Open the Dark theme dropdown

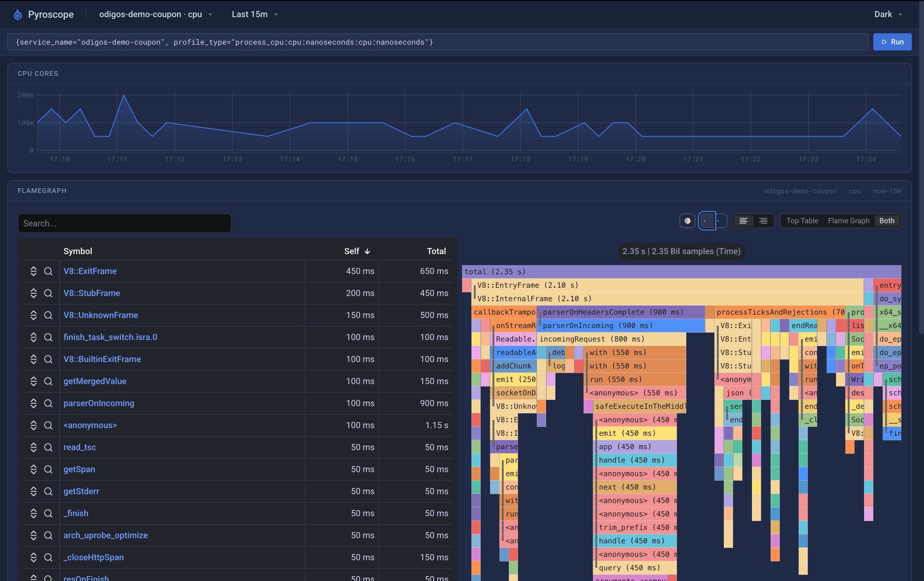click(x=888, y=15)
